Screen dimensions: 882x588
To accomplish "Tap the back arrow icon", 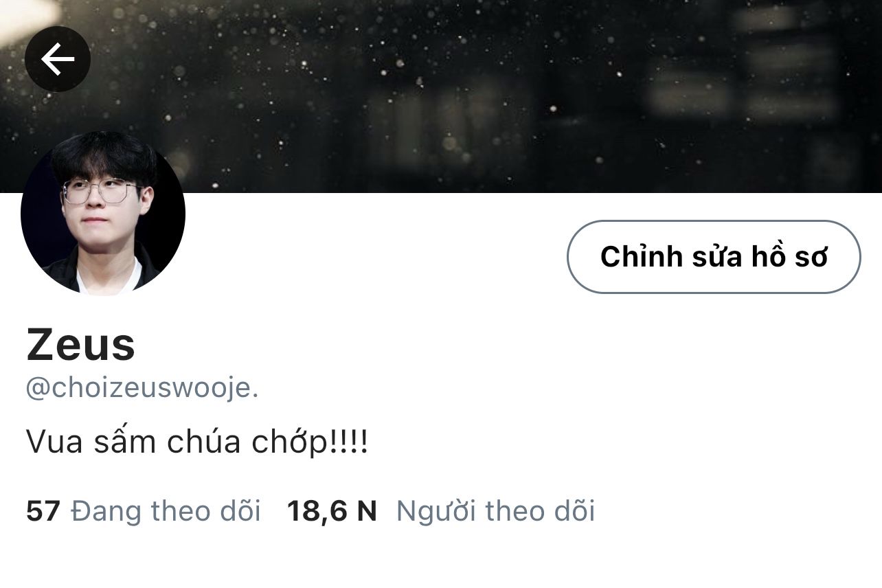I will (58, 60).
